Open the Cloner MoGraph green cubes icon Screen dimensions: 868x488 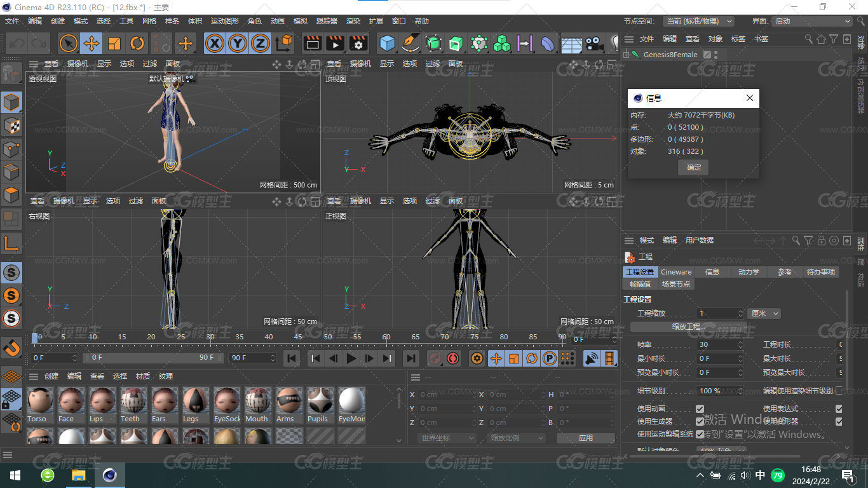502,43
